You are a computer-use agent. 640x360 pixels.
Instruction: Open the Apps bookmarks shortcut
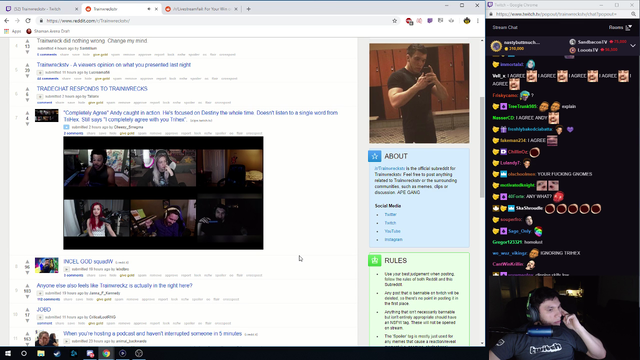(x=12, y=31)
